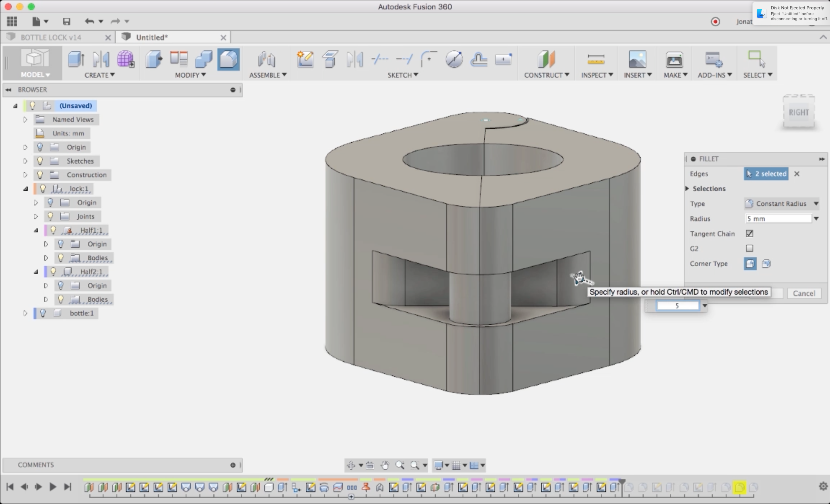830x504 pixels.
Task: Open the Constant Radius type dropdown
Action: coord(782,204)
